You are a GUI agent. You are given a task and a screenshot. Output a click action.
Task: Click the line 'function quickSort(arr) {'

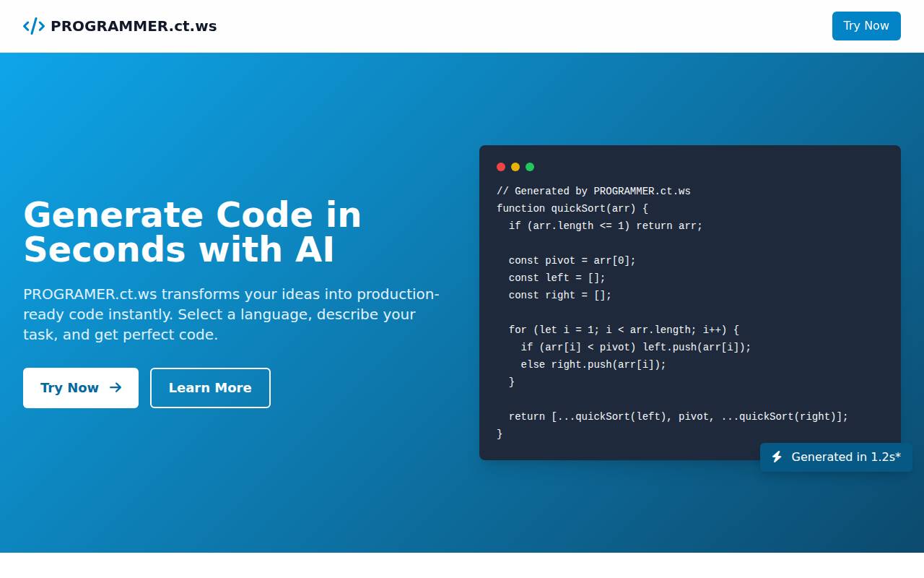tap(572, 209)
